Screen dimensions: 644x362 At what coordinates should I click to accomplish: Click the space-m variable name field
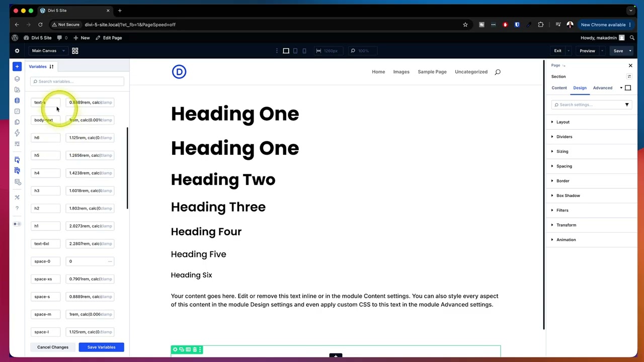[45, 314]
